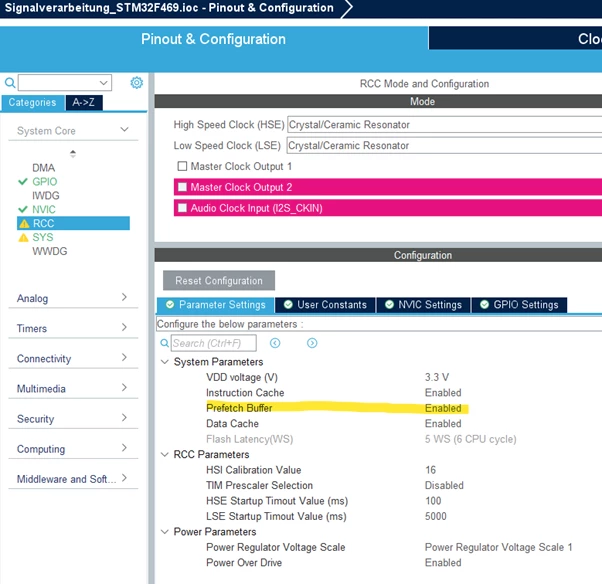
Task: Collapse the System Parameters group
Action: (x=165, y=362)
